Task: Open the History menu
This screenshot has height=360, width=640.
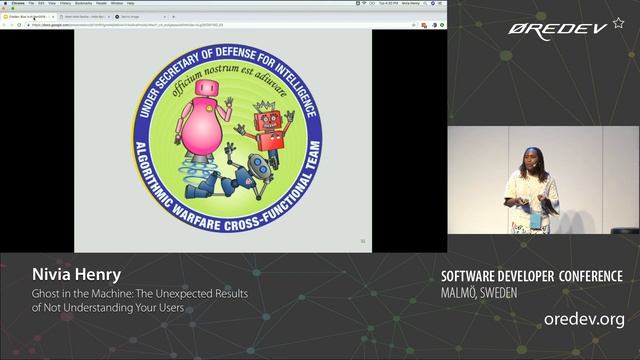Action: [65, 3]
